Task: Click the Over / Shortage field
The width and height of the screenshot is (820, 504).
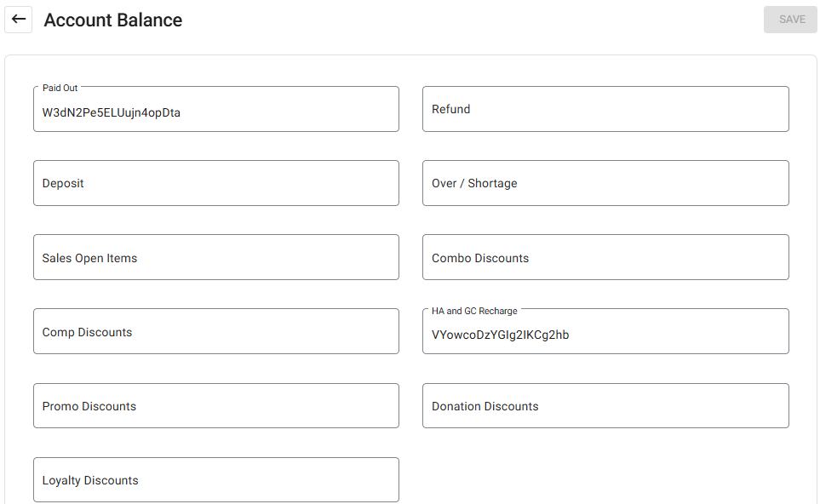Action: (605, 183)
